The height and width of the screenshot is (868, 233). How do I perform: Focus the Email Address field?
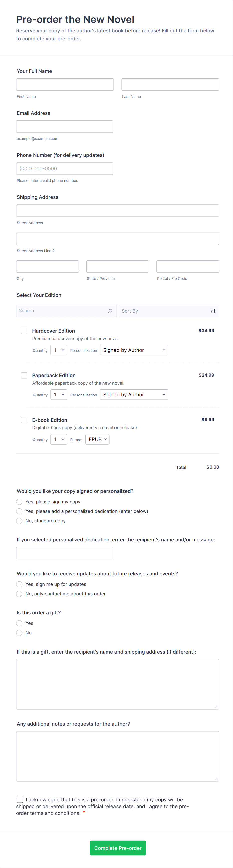65,127
